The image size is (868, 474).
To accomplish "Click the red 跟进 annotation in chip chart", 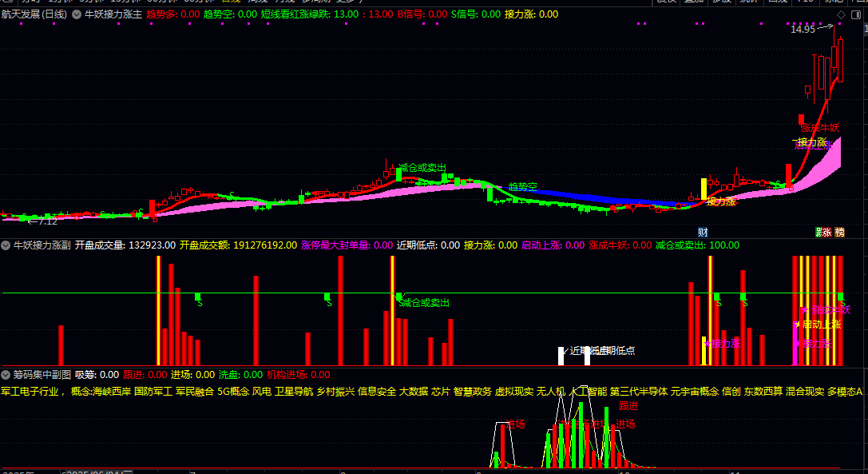I will 628,406.
